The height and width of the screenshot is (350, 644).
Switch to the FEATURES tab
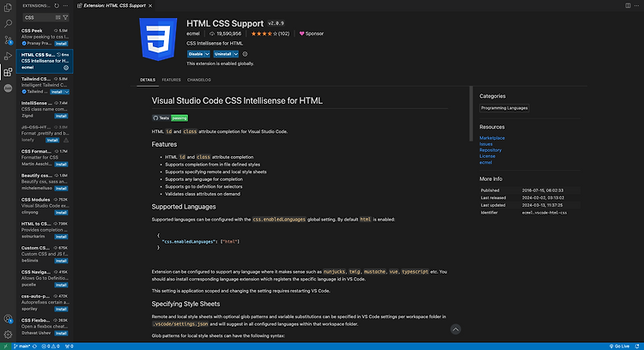[171, 80]
